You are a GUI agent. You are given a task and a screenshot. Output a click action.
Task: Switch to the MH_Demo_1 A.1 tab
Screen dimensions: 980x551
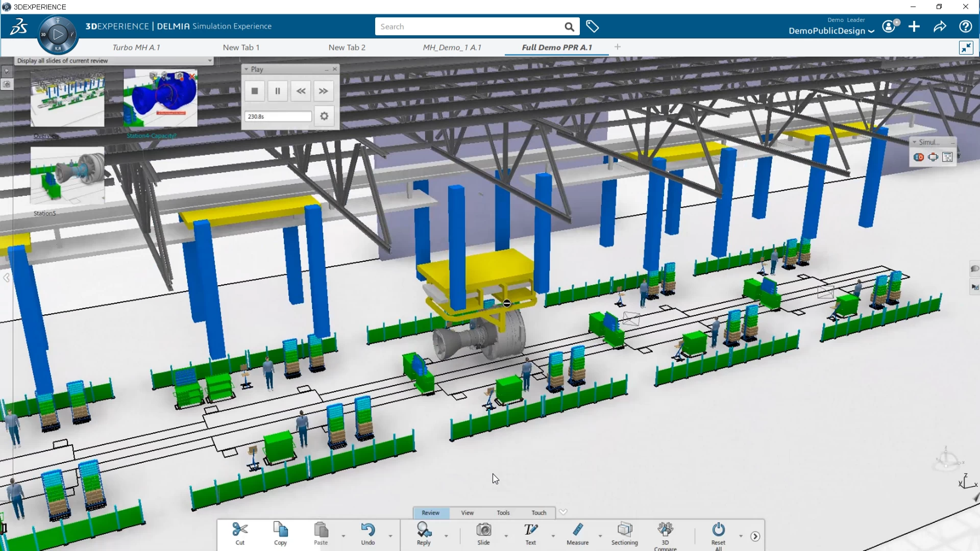point(452,47)
